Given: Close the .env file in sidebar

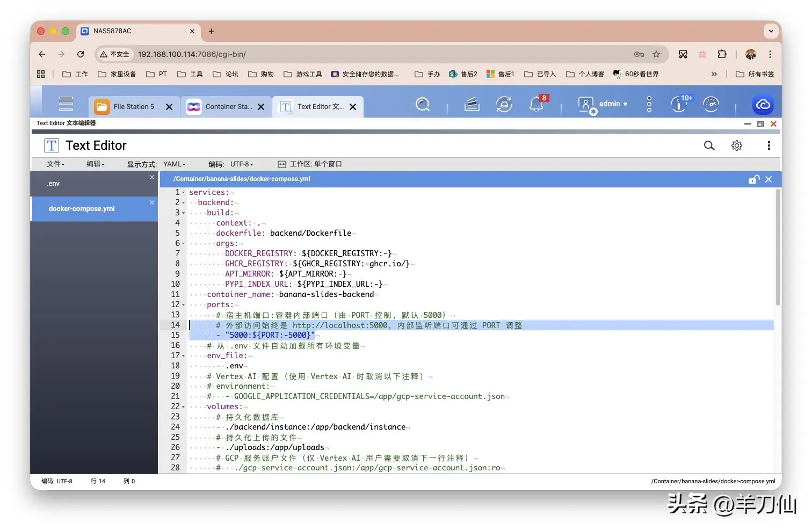Looking at the screenshot, I should pos(152,177).
